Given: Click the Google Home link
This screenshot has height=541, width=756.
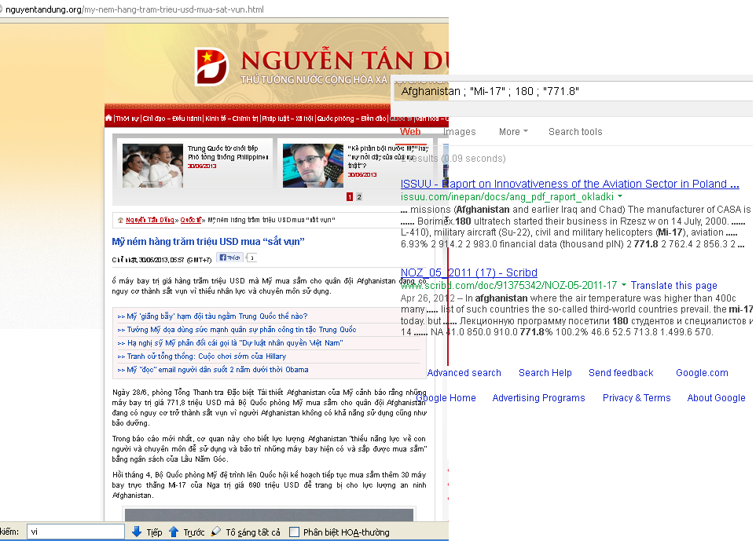Looking at the screenshot, I should 446,397.
